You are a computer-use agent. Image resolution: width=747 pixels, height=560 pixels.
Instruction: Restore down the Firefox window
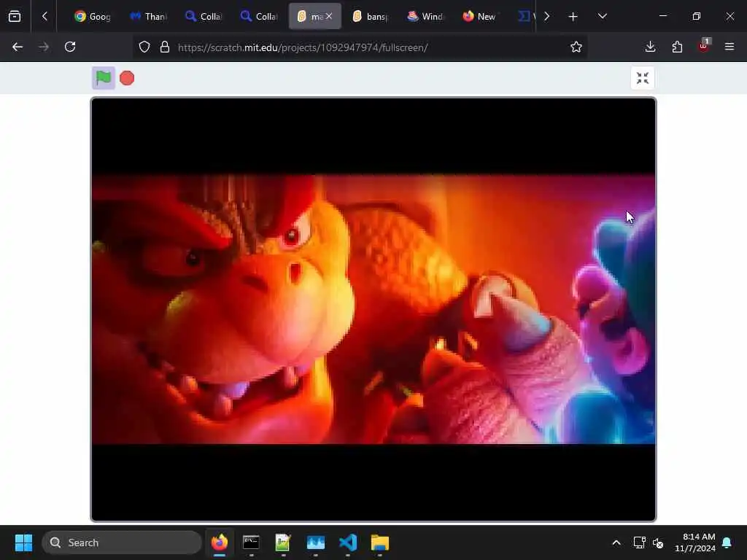click(697, 17)
